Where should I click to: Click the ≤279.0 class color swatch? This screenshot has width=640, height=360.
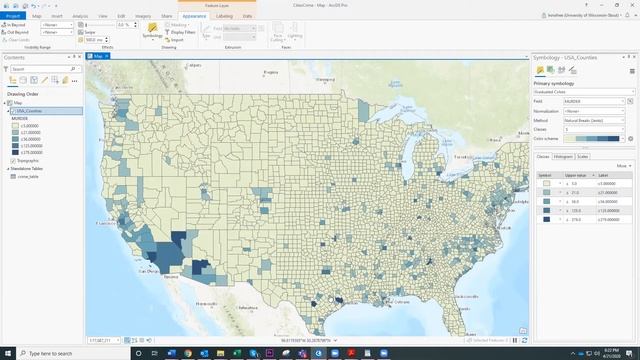[x=547, y=220]
